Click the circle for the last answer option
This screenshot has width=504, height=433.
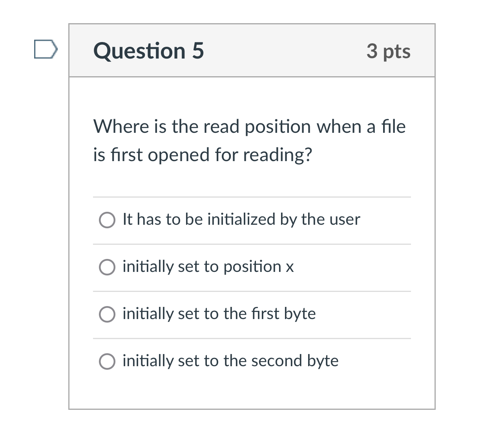point(107,361)
